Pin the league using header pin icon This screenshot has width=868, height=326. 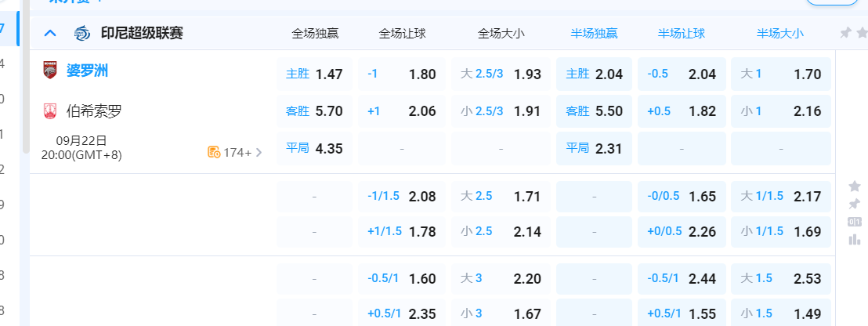[x=845, y=33]
